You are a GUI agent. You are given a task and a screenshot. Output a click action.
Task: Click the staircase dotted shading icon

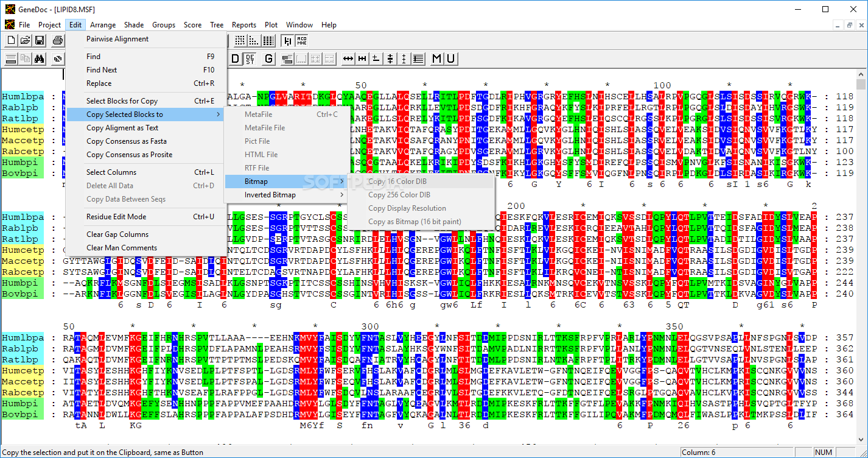click(x=254, y=41)
